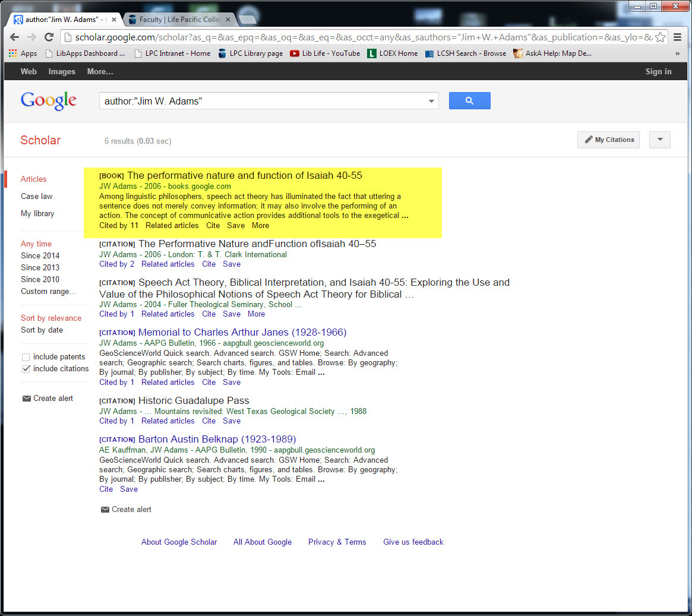Click the sidebar Create alert envelope link
Screen dimensions: 692x616
click(x=47, y=398)
